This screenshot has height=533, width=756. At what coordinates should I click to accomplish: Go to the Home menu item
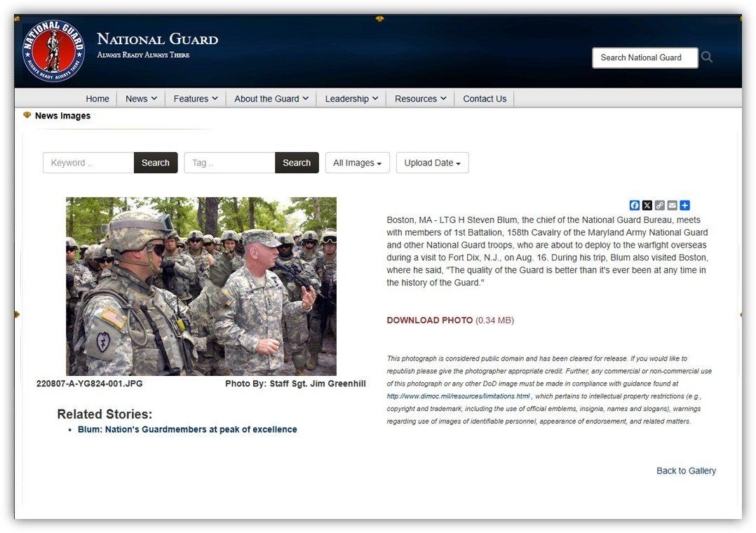click(x=97, y=99)
